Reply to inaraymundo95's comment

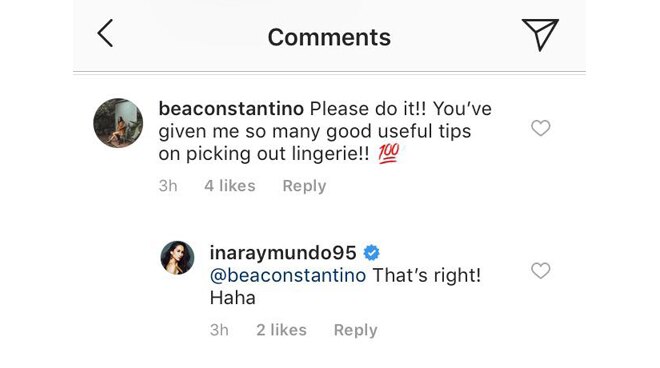(x=356, y=330)
